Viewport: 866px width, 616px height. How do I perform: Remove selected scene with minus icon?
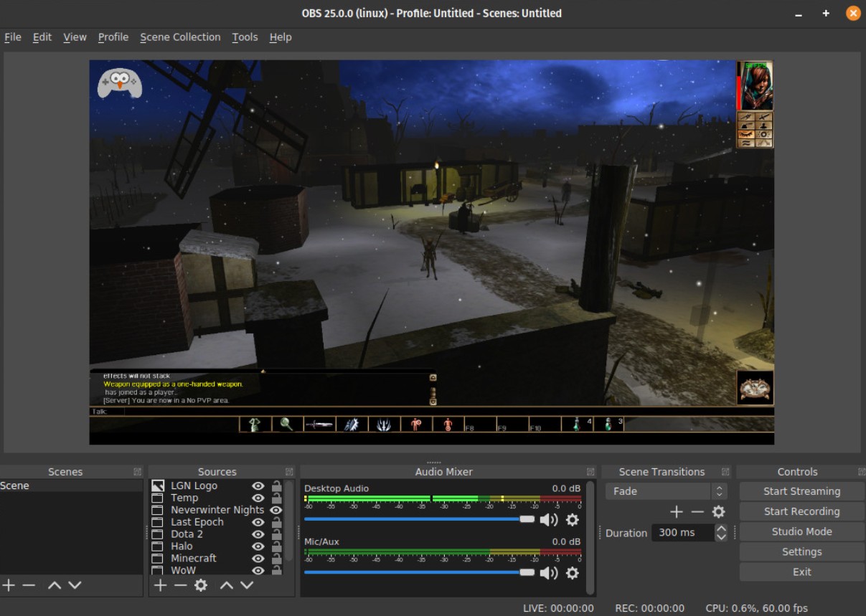(29, 585)
